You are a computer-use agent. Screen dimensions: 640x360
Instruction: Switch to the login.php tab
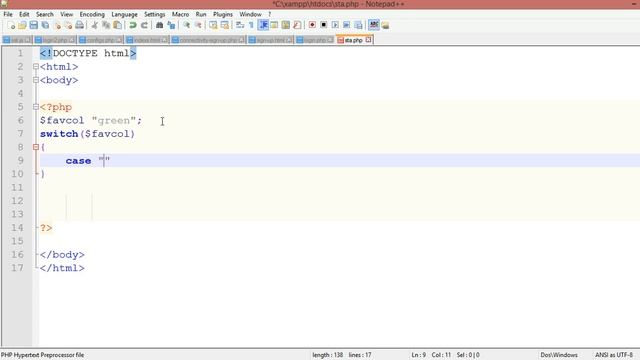click(314, 40)
